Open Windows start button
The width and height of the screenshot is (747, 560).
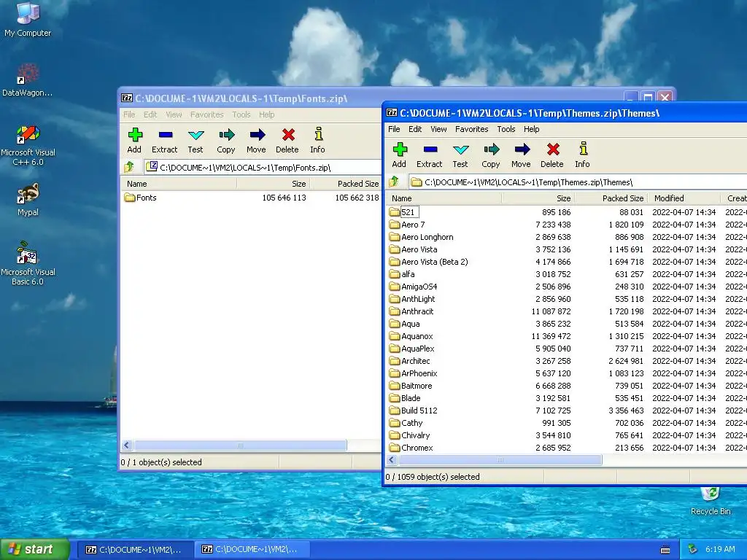pyautogui.click(x=34, y=550)
